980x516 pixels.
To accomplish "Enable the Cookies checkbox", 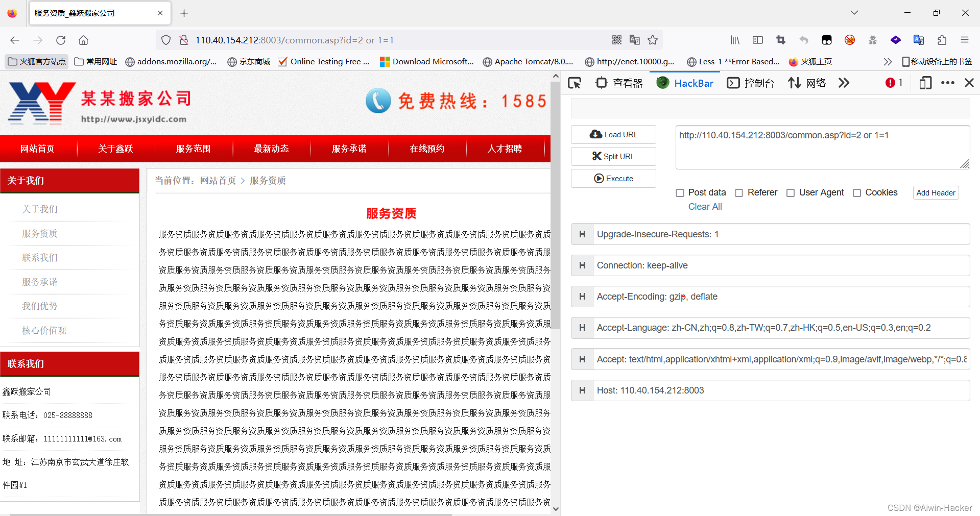I will [x=857, y=193].
